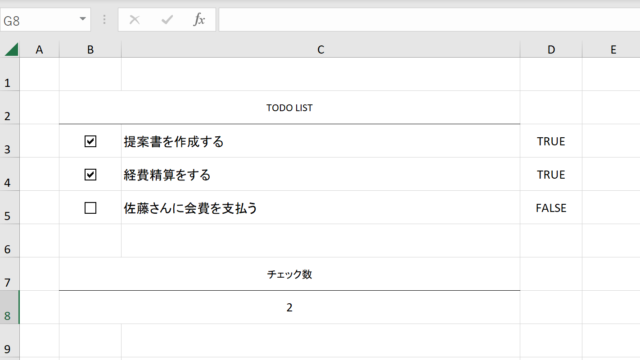
Task: Click the TODO LIST title cell
Action: point(289,107)
